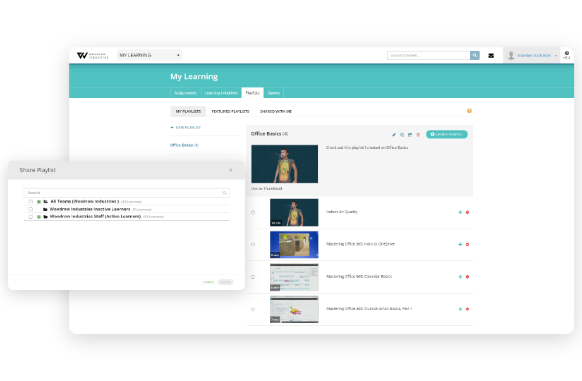Check the Woodrow Industries Staff (Active Learners) checkbox

(31, 216)
